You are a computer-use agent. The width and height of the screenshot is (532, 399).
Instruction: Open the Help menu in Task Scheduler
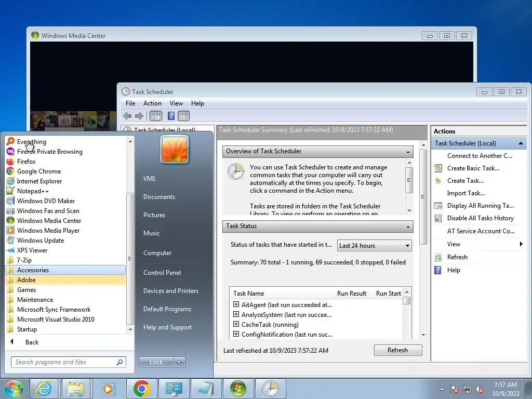(x=197, y=103)
